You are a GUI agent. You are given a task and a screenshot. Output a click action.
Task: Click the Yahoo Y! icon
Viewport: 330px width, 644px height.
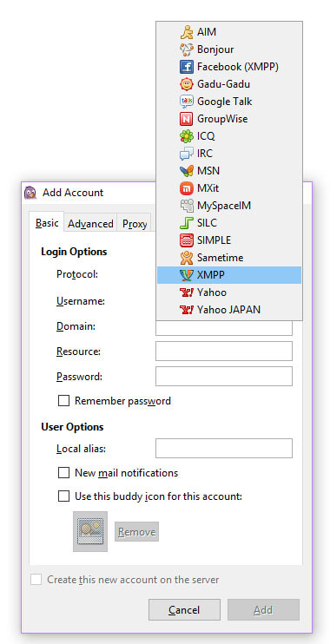(186, 292)
